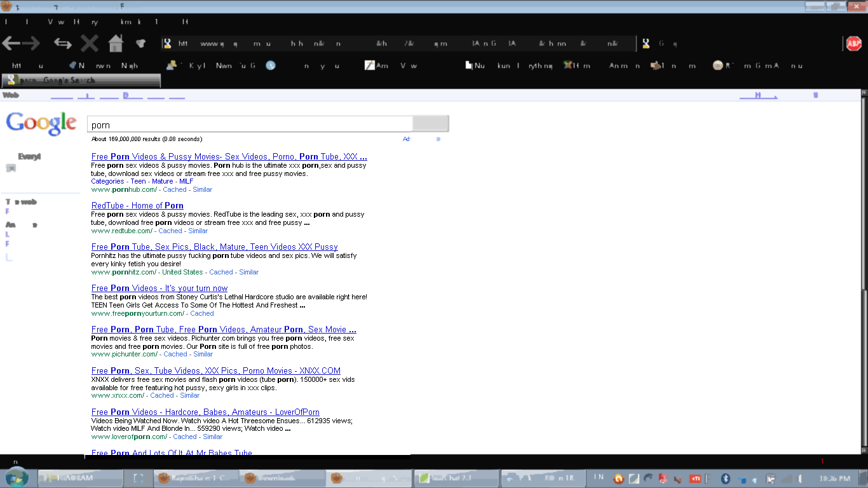The image size is (868, 488).
Task: Click Similar link under xnxx.com result
Action: (x=189, y=395)
